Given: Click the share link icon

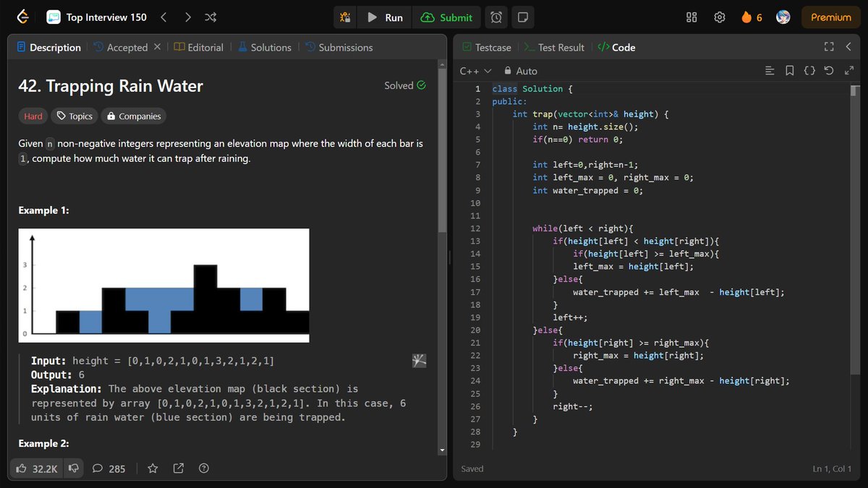Looking at the screenshot, I should tap(179, 468).
